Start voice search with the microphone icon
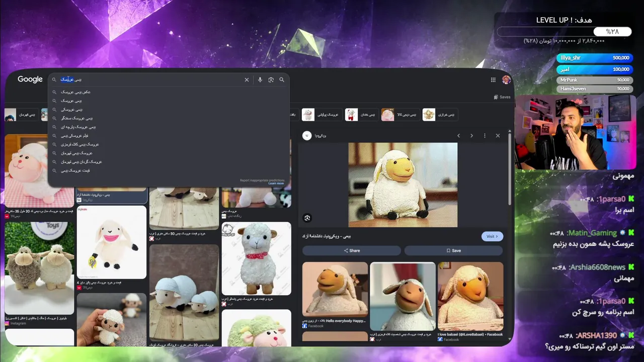The image size is (644, 362). point(260,79)
